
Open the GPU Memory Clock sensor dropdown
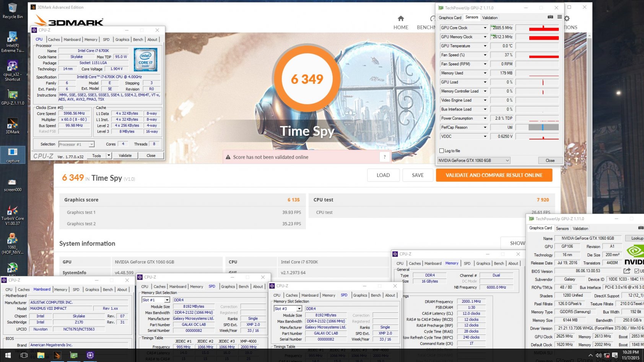point(485,37)
